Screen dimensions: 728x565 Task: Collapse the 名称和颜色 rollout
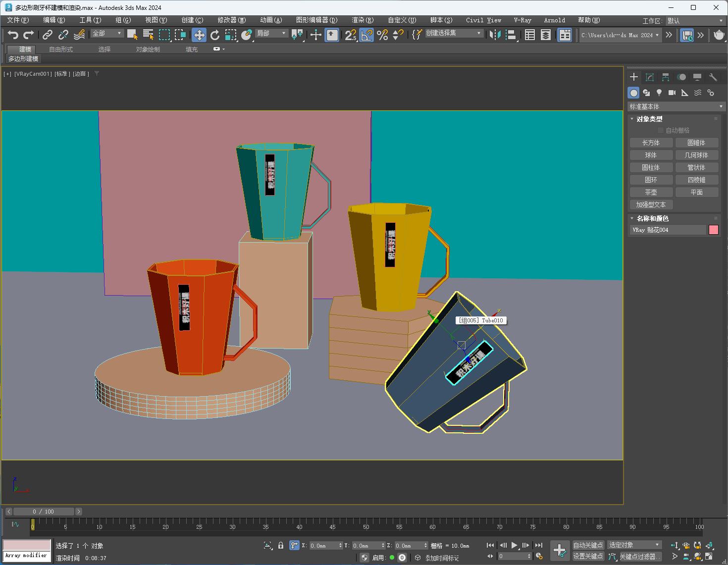652,218
